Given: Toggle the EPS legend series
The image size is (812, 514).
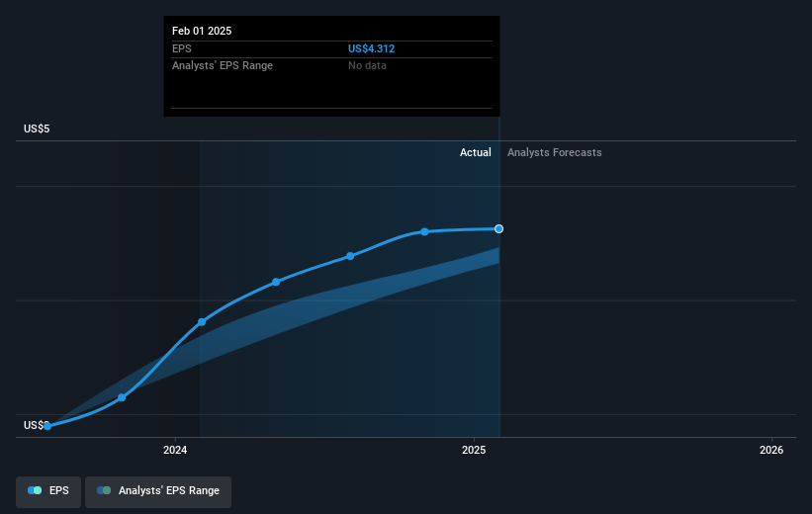Looking at the screenshot, I should (x=48, y=490).
